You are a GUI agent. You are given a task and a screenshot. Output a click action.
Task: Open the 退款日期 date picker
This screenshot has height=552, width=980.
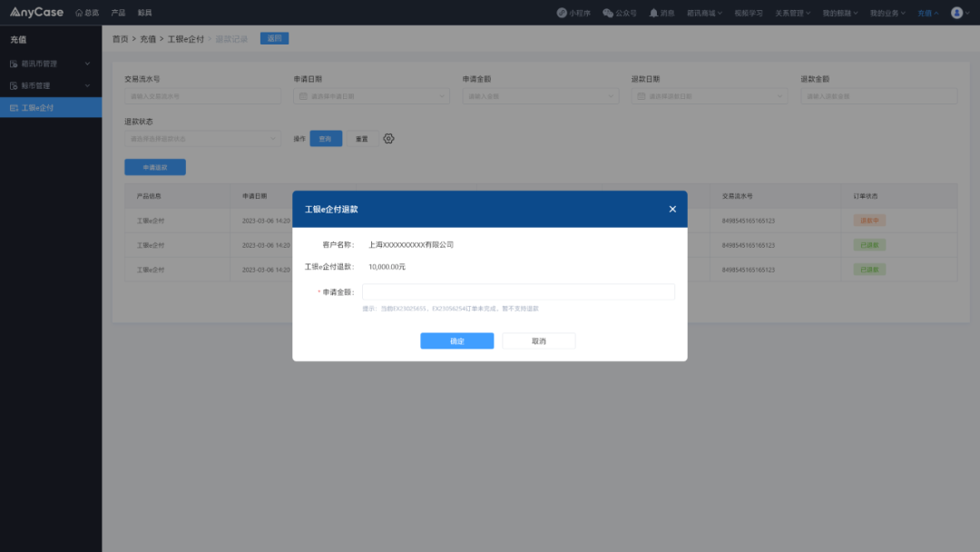[710, 96]
